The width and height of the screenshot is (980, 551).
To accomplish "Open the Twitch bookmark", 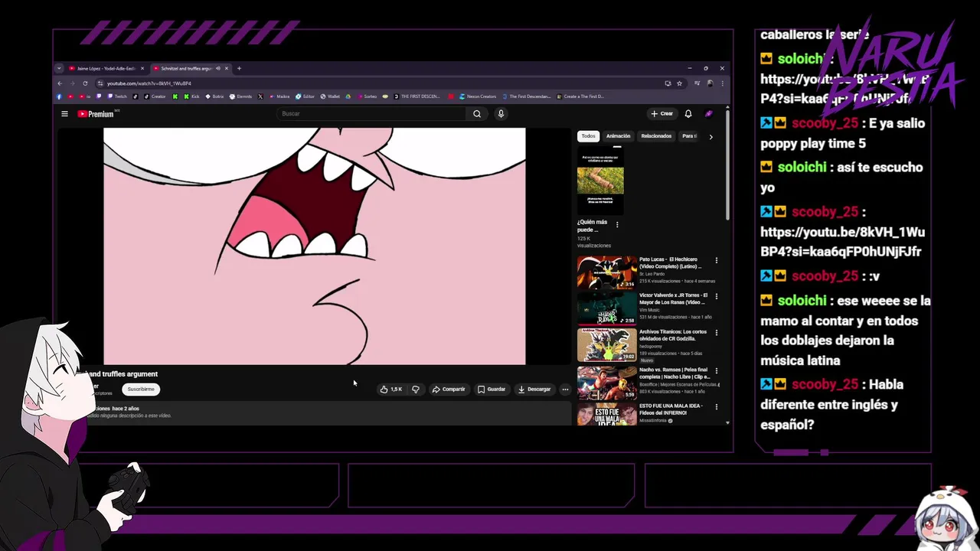I will click(119, 96).
